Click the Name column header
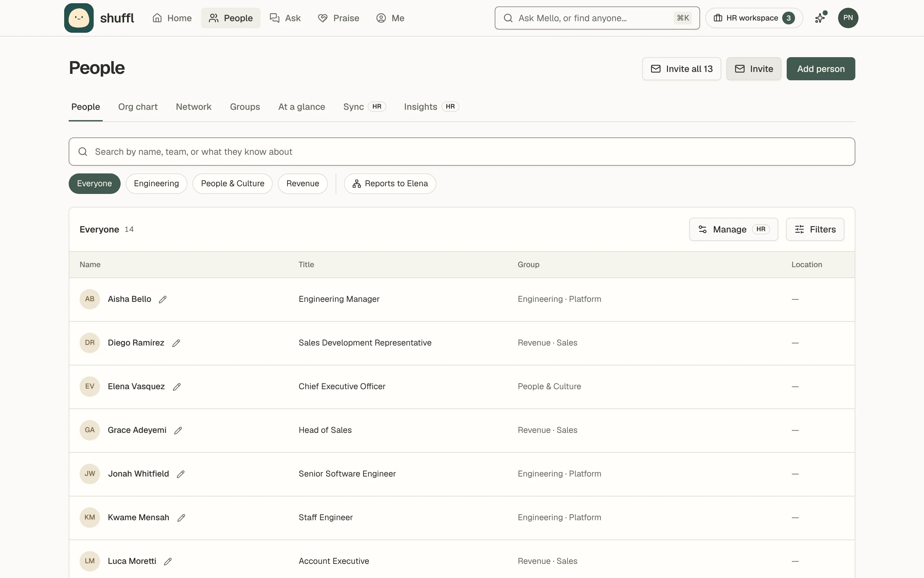Image resolution: width=924 pixels, height=578 pixels. (90, 265)
